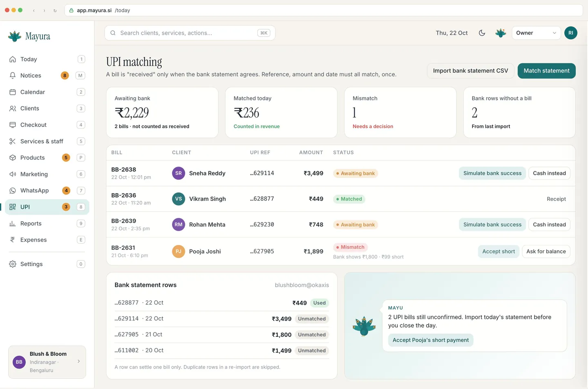Viewport: 588px width, 389px height.
Task: Open the Owner role dropdown
Action: tap(536, 33)
